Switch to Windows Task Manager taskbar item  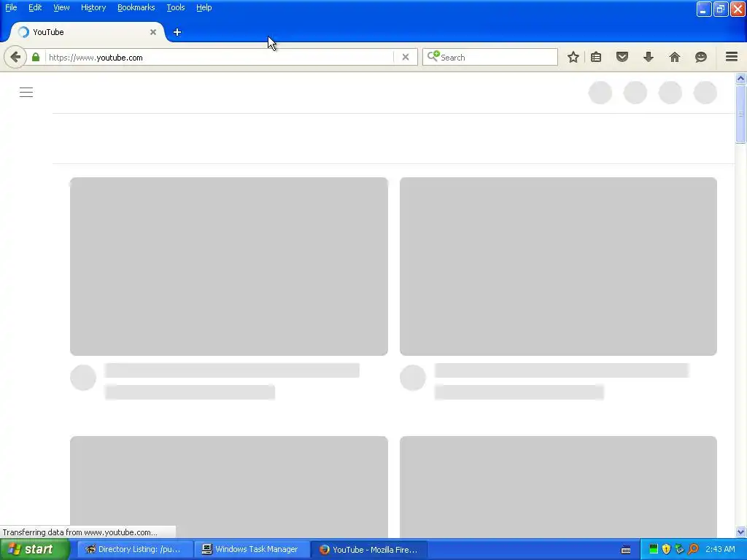pyautogui.click(x=252, y=550)
